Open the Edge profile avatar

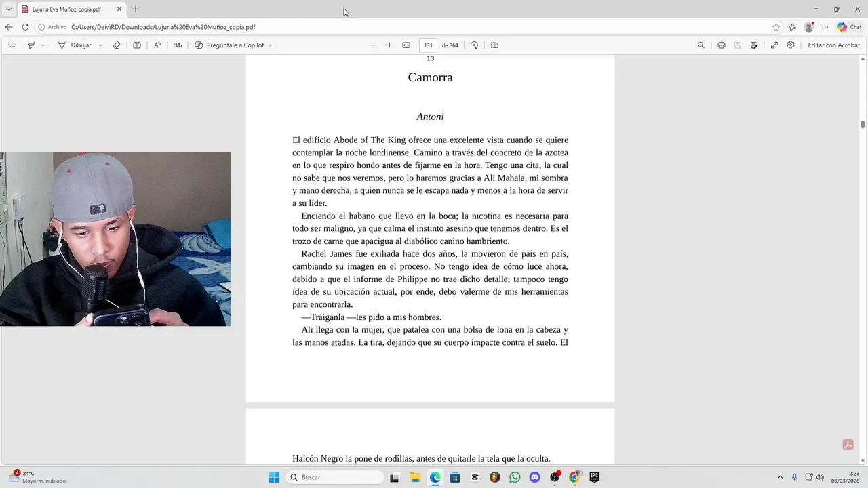click(809, 27)
